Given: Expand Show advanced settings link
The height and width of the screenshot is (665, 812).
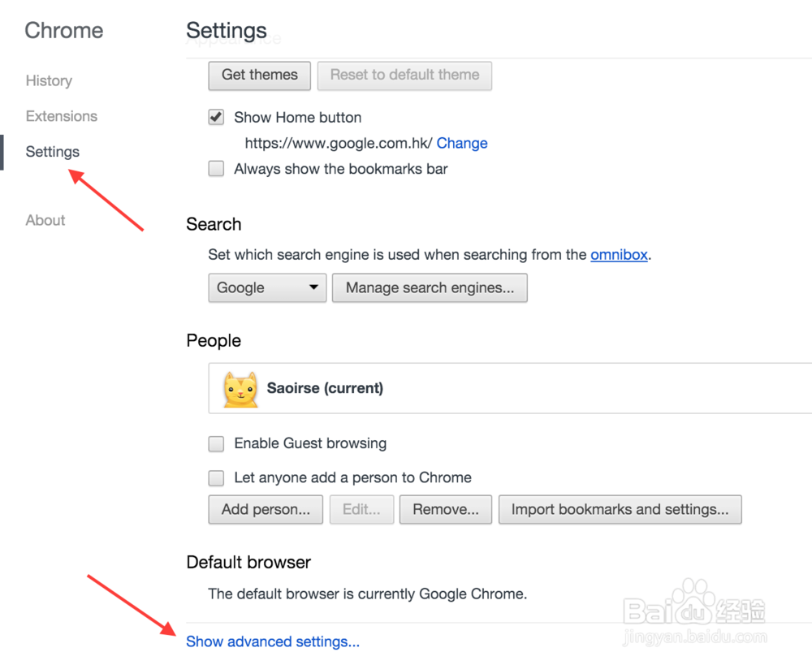Looking at the screenshot, I should point(273,641).
